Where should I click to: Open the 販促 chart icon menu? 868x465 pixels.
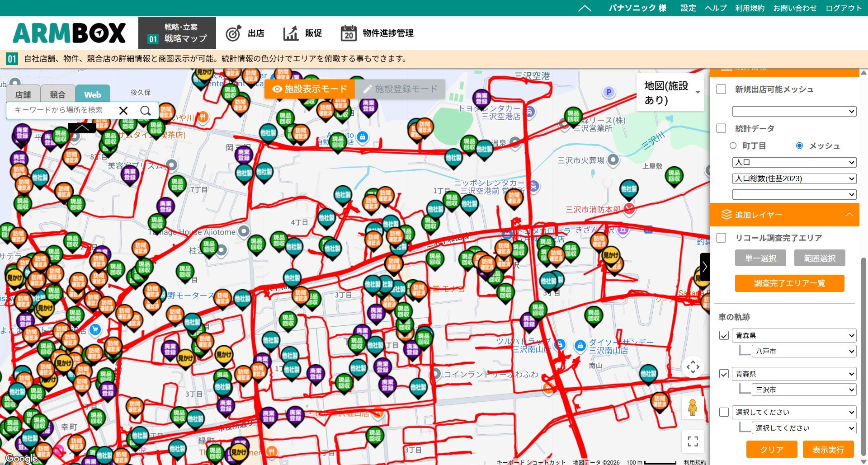tap(291, 33)
